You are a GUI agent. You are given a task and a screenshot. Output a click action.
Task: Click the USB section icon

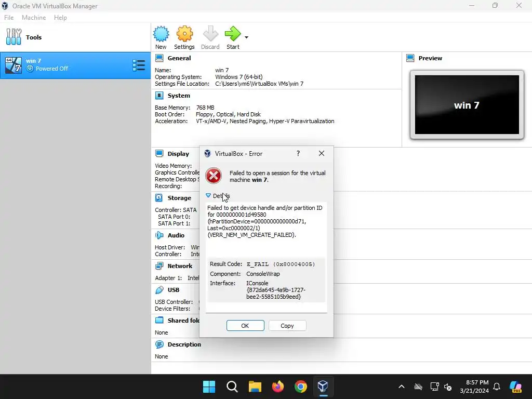click(x=159, y=290)
